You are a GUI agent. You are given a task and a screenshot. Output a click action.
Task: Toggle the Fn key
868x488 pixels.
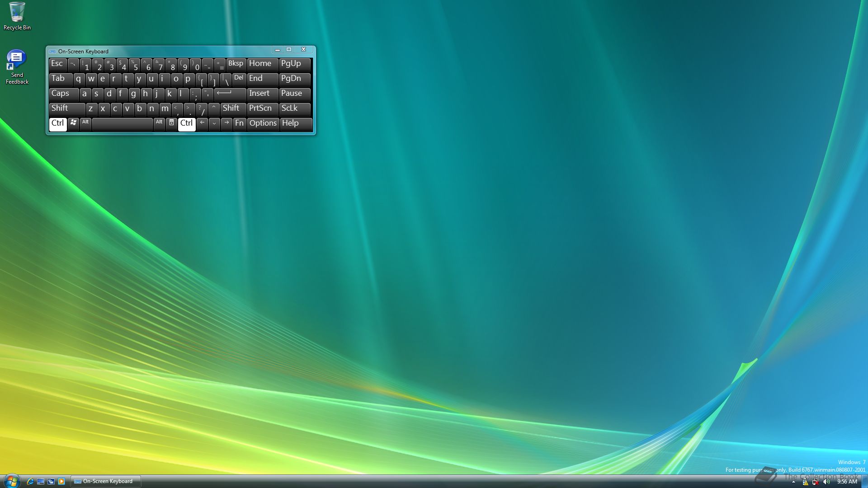point(240,124)
